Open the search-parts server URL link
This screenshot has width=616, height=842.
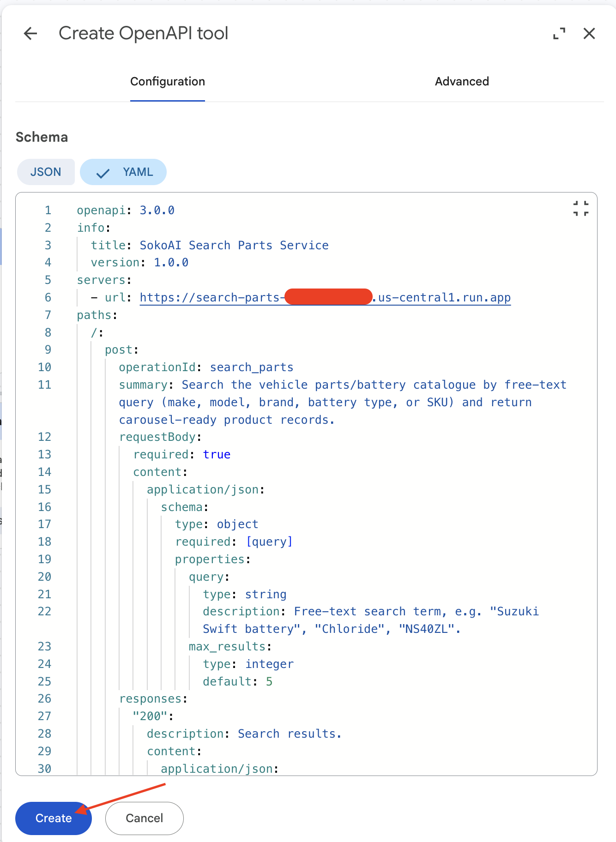click(x=325, y=297)
